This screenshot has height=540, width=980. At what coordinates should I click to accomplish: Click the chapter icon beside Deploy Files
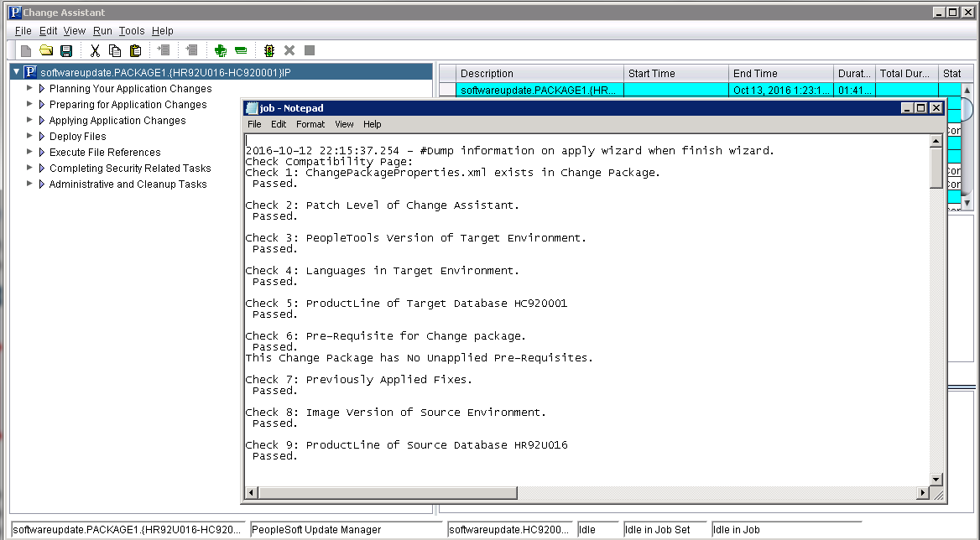(x=42, y=136)
